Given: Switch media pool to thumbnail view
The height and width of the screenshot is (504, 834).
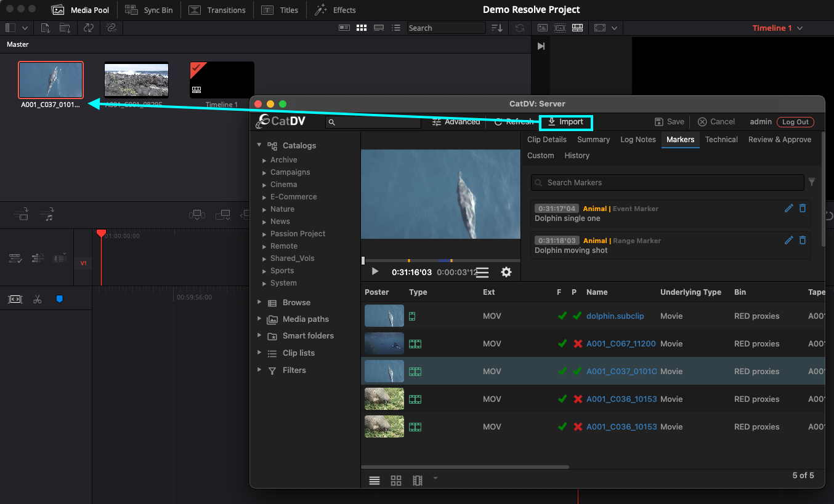Looking at the screenshot, I should [362, 28].
